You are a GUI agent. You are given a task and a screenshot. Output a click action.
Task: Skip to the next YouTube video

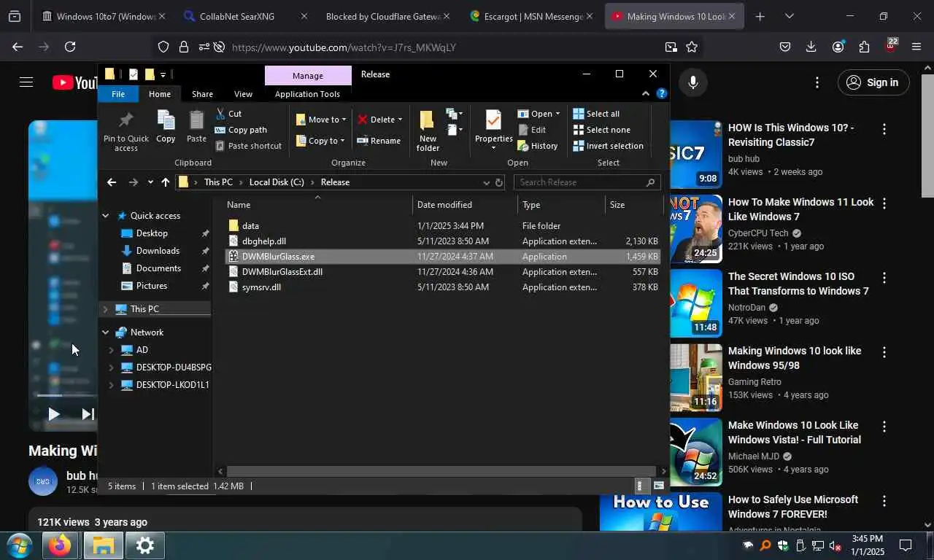click(x=88, y=414)
